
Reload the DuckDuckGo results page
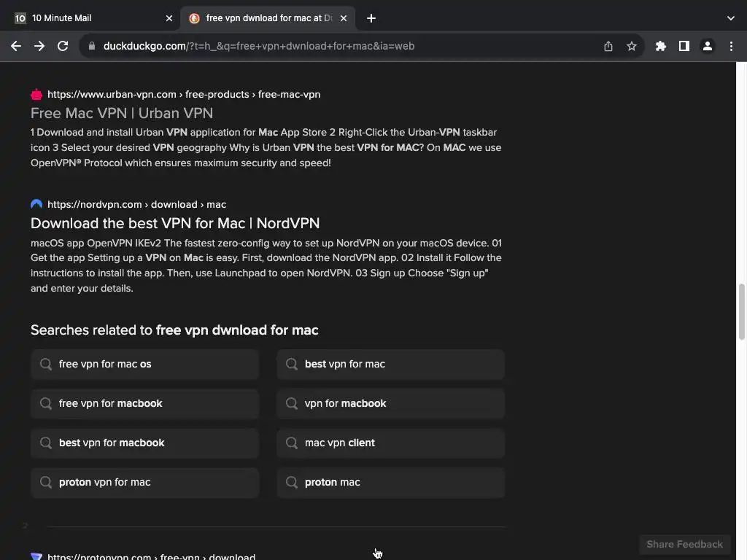click(63, 46)
